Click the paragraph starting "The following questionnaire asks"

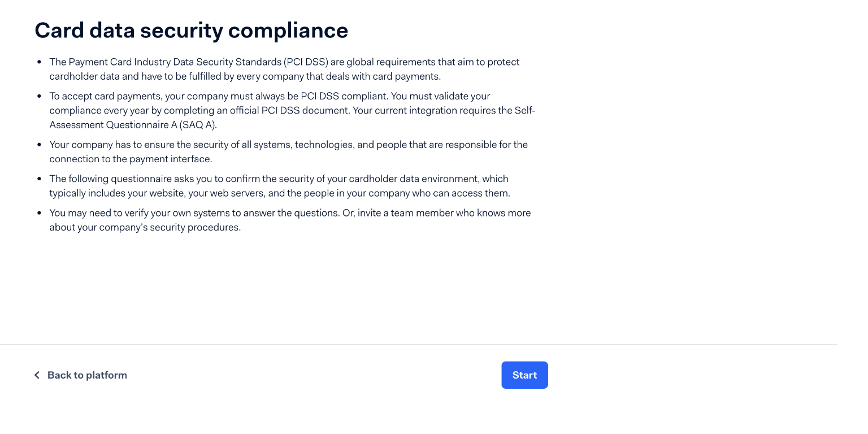point(280,186)
